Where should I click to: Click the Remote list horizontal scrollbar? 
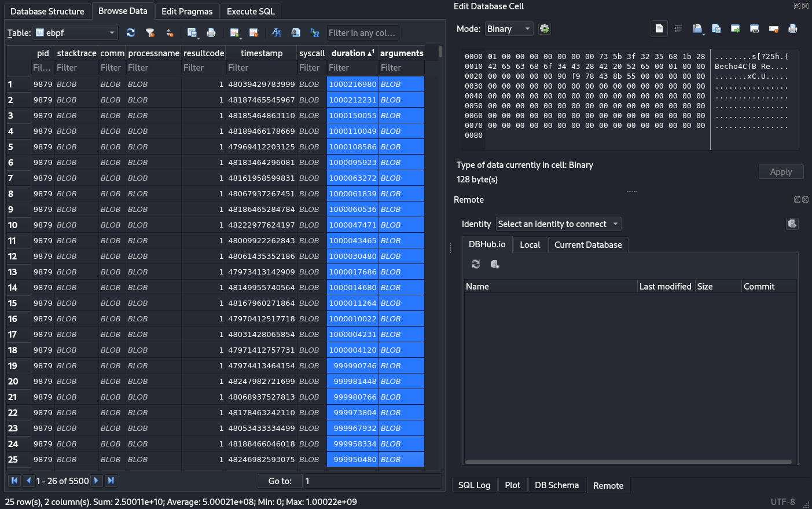point(628,462)
